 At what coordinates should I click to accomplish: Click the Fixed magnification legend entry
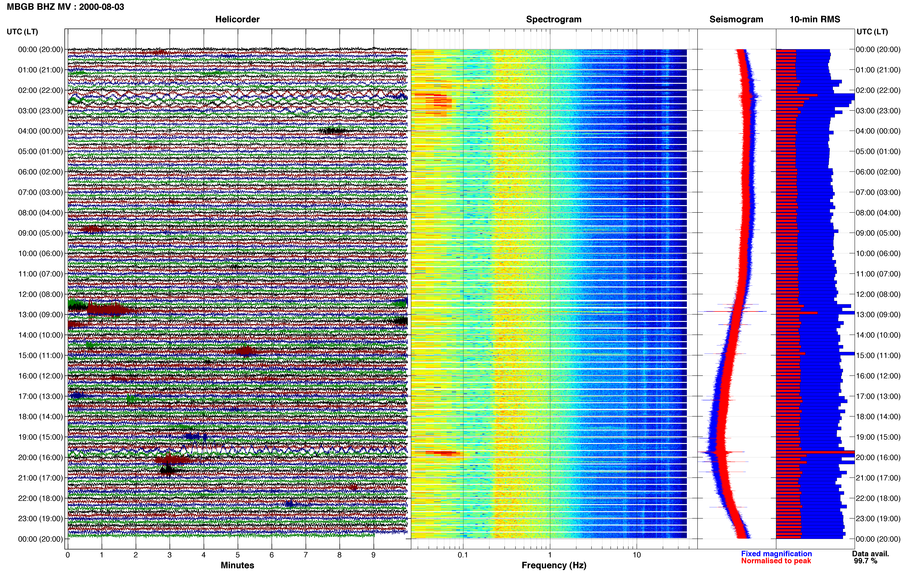[x=777, y=554]
